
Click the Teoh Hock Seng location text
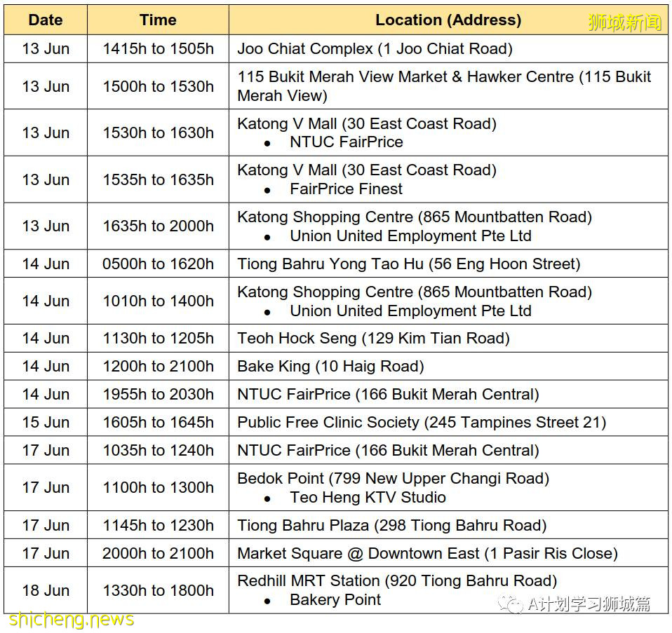(373, 339)
